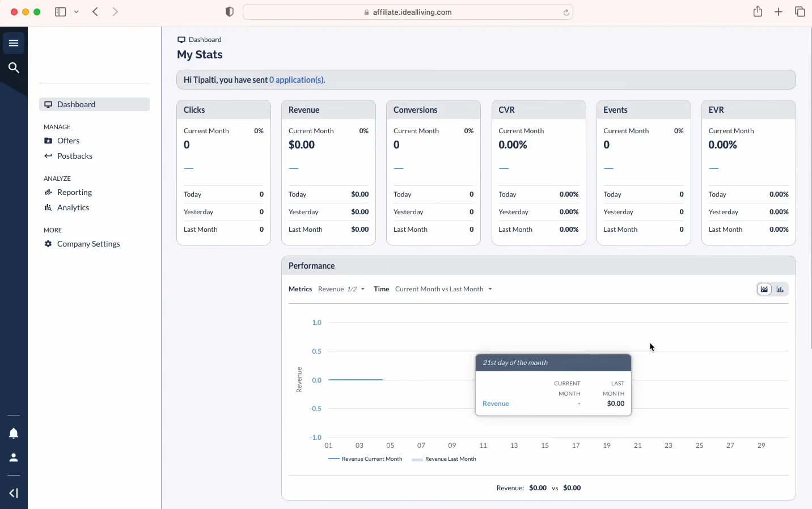This screenshot has width=812, height=509.
Task: Open the Time comparison dropdown
Action: click(443, 289)
